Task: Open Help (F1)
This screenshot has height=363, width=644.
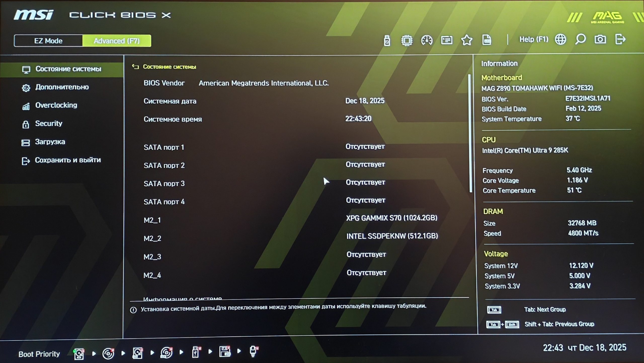Action: (x=534, y=39)
